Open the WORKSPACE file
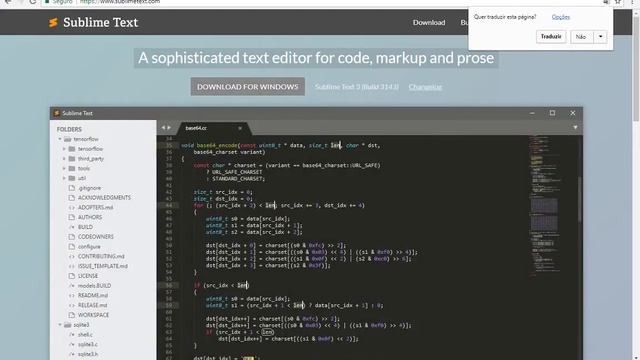 click(x=93, y=315)
